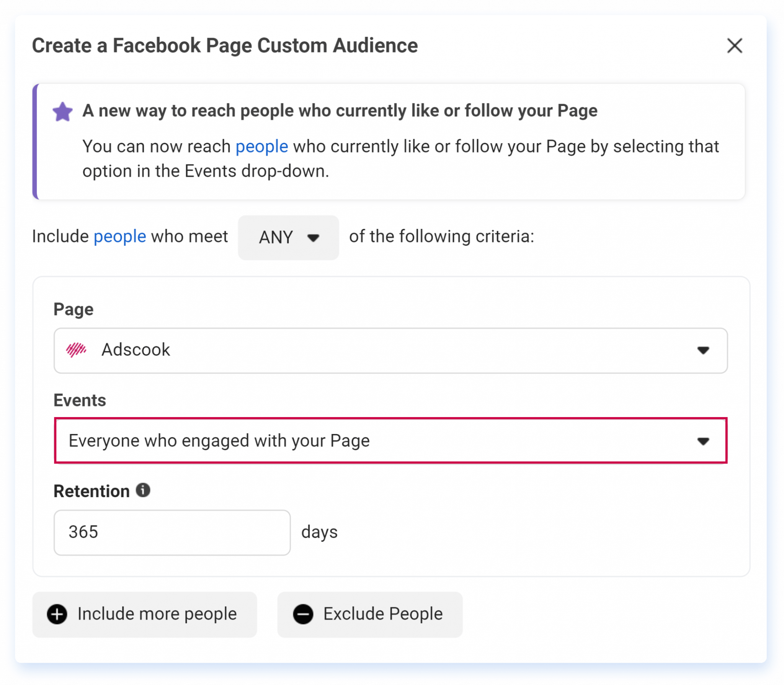
Task: Click the purple star icon in the notice
Action: (x=63, y=112)
